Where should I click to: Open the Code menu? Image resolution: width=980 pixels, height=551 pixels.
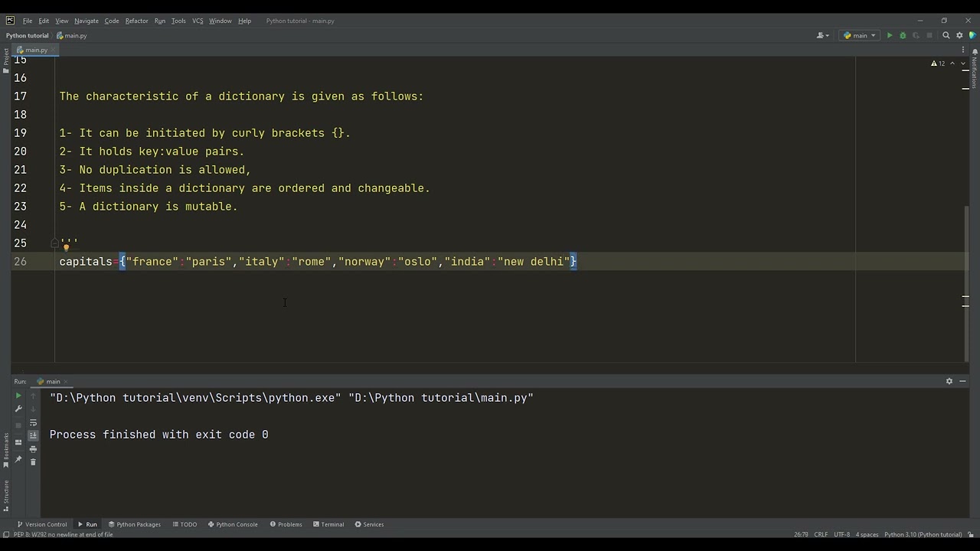coord(112,21)
